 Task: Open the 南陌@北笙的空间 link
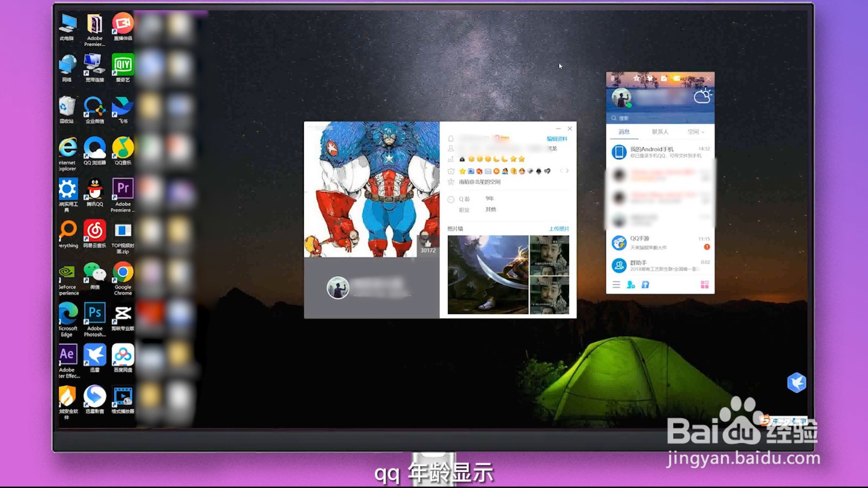click(x=480, y=182)
